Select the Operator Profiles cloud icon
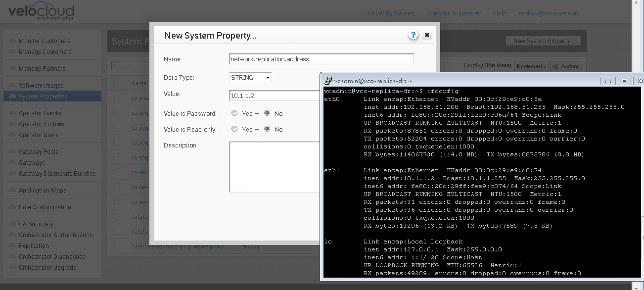644x290 pixels. coord(11,124)
